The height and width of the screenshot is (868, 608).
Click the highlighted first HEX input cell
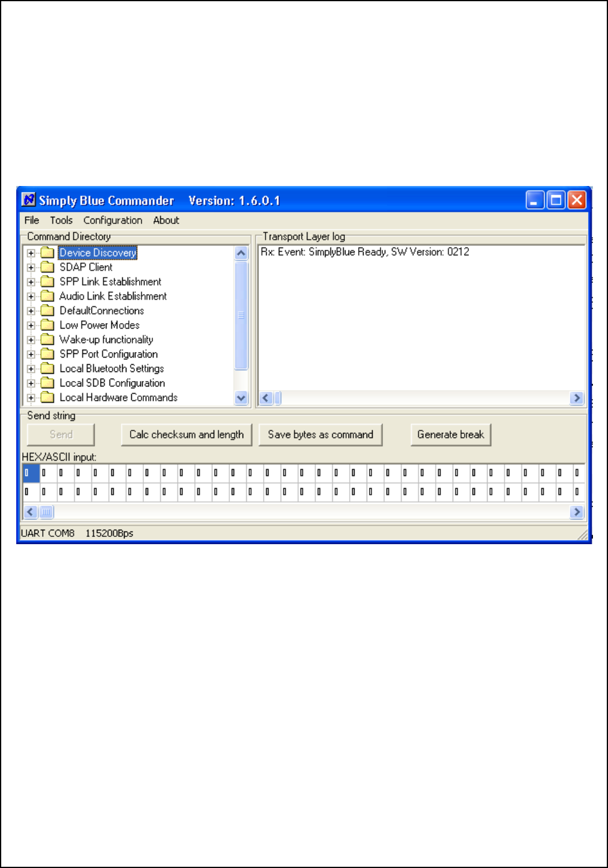(x=31, y=473)
